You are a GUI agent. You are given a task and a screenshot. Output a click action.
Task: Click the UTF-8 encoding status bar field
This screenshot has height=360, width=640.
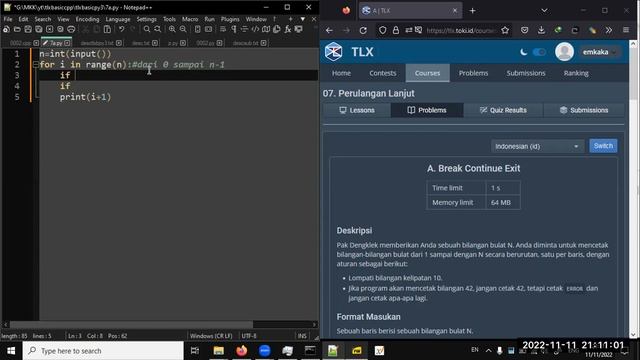coord(249,336)
